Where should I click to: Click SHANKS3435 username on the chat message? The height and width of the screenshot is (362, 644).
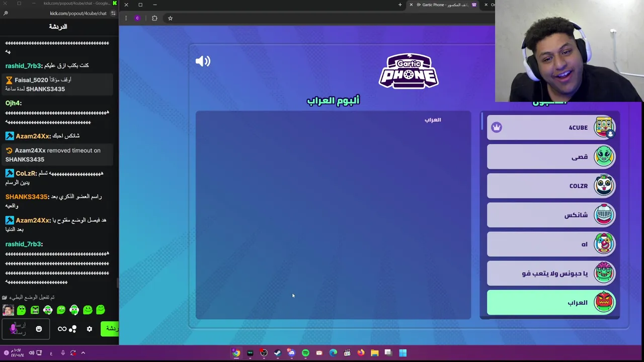pyautogui.click(x=26, y=197)
